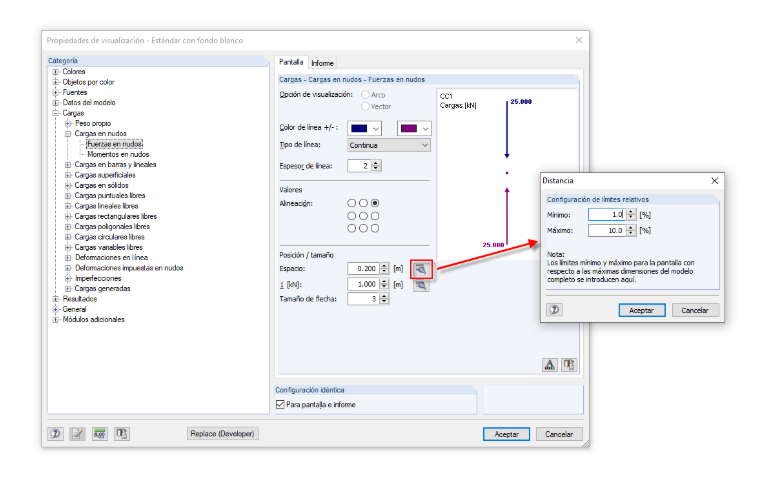Collapse the Cargas node

56,113
